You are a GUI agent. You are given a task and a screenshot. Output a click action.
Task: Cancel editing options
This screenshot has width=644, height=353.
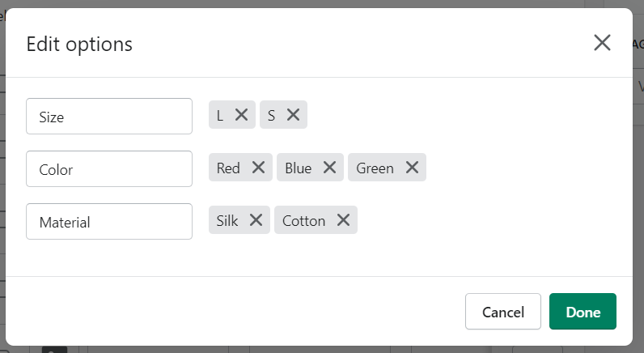point(503,312)
